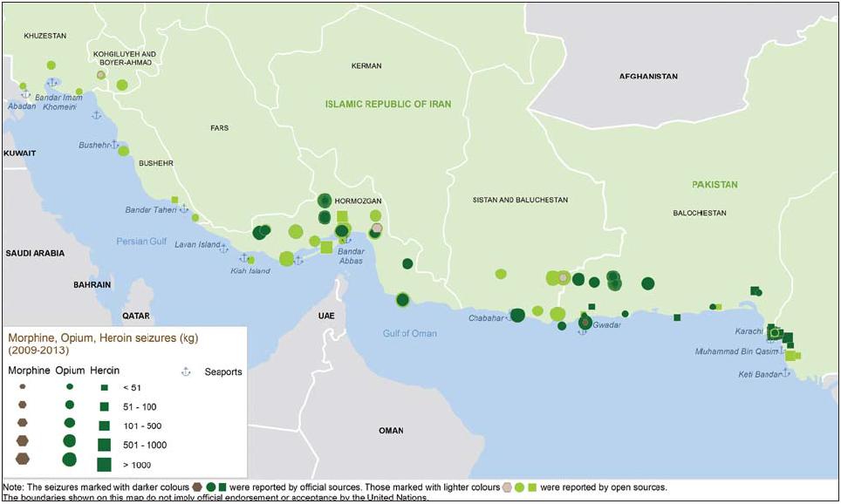Click the Lavan Island anchor icon

point(224,249)
